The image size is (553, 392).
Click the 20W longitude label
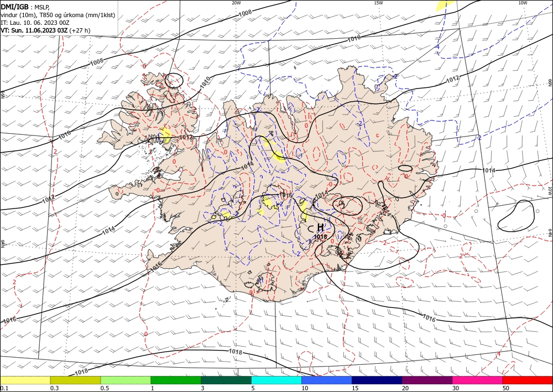tap(236, 3)
